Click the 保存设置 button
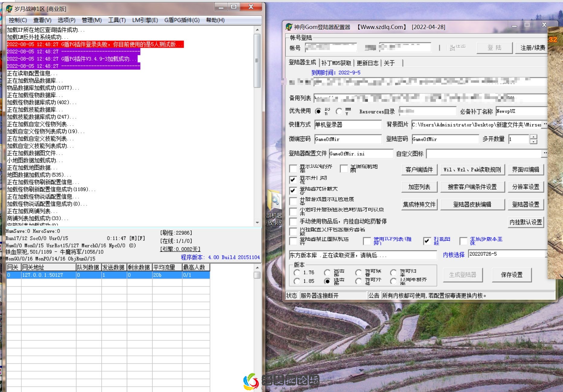The height and width of the screenshot is (392, 563). click(512, 275)
